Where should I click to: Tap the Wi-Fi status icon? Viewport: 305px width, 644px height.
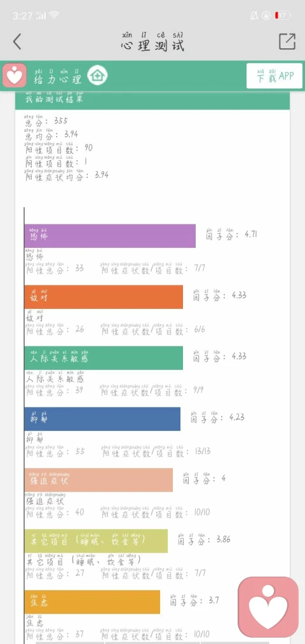coord(54,15)
